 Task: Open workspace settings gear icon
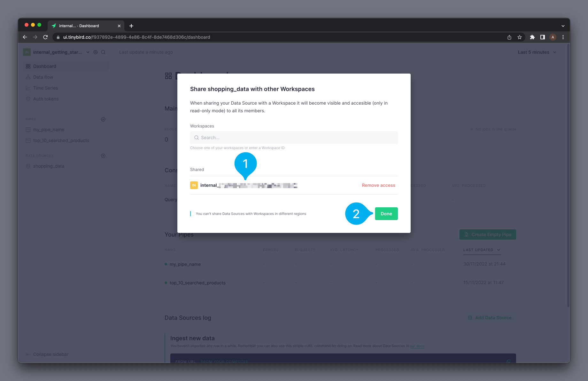[96, 52]
